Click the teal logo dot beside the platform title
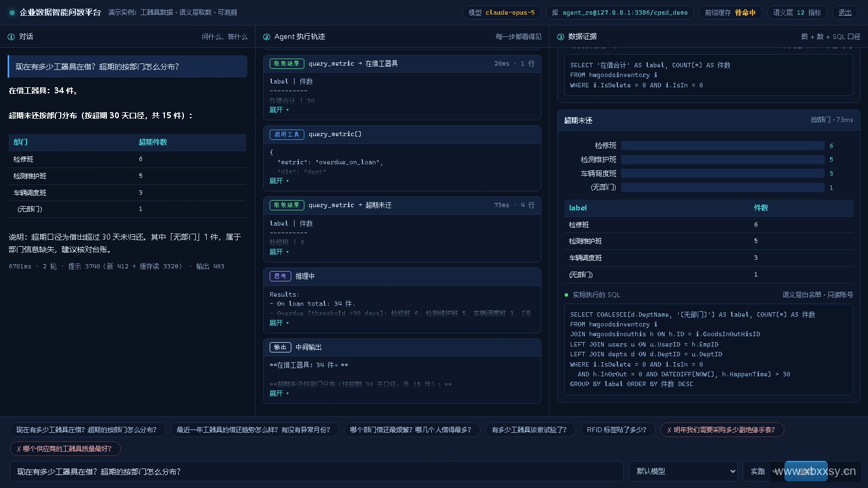Viewport: 868px width, 488px height. (x=12, y=12)
